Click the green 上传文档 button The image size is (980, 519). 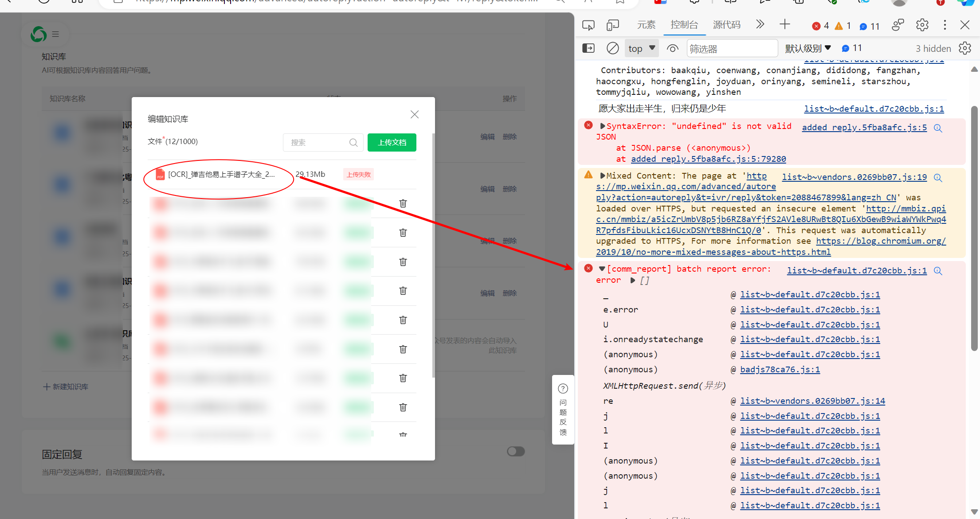click(x=392, y=142)
